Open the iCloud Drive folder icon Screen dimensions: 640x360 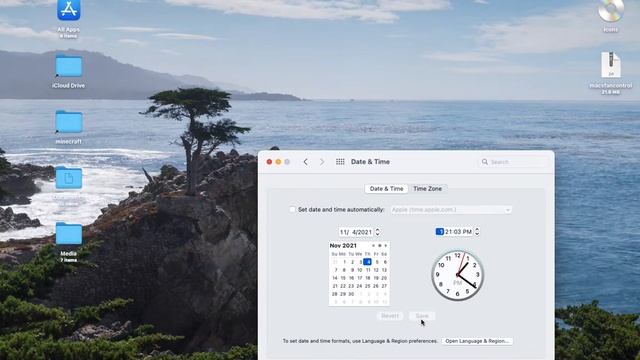(69, 66)
